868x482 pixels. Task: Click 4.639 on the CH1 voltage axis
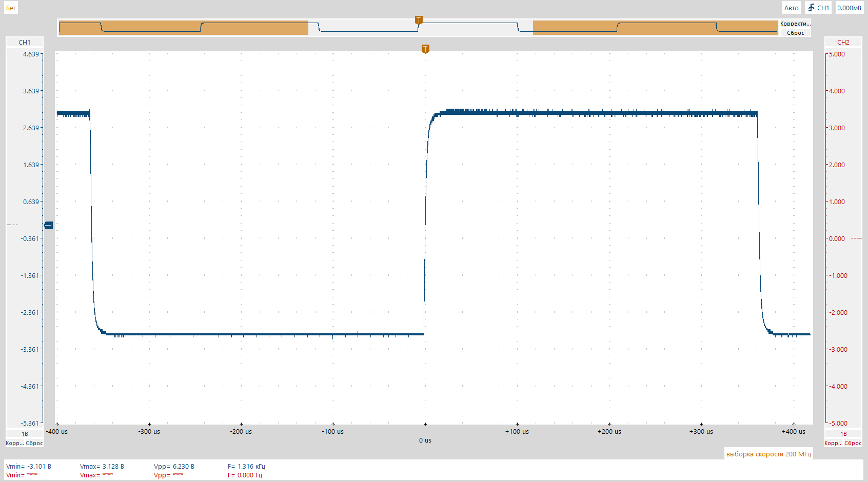(31, 54)
